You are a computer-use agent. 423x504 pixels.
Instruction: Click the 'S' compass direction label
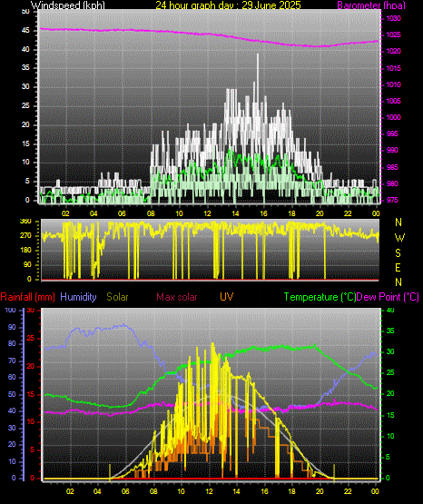(398, 253)
